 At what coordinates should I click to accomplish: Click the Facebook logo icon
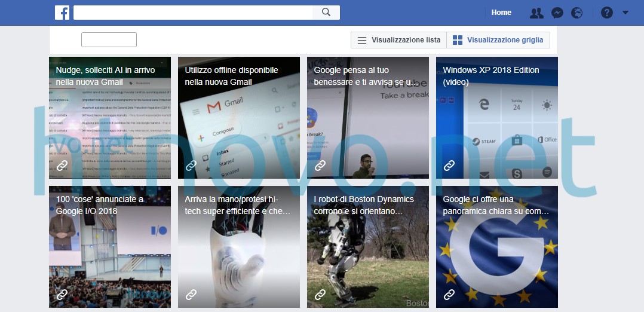click(x=62, y=13)
